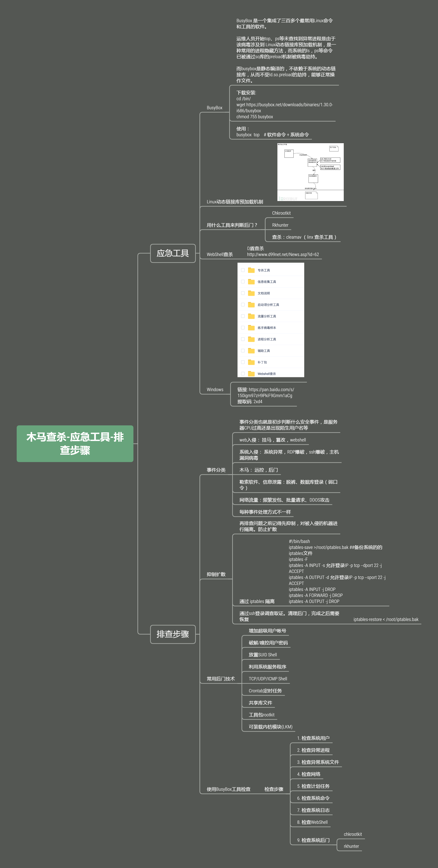Viewport: 438px width, 868px height.
Task: Click the 补丁包 folder icon
Action: point(251,362)
